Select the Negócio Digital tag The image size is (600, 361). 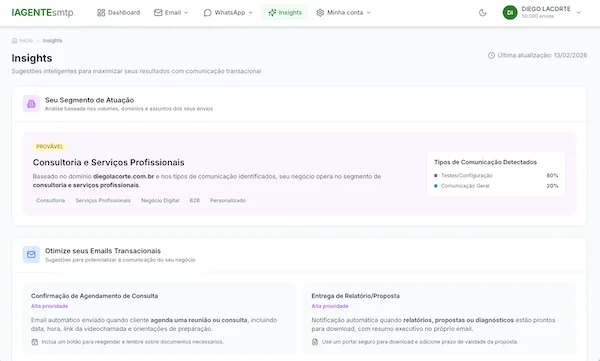tap(160, 201)
